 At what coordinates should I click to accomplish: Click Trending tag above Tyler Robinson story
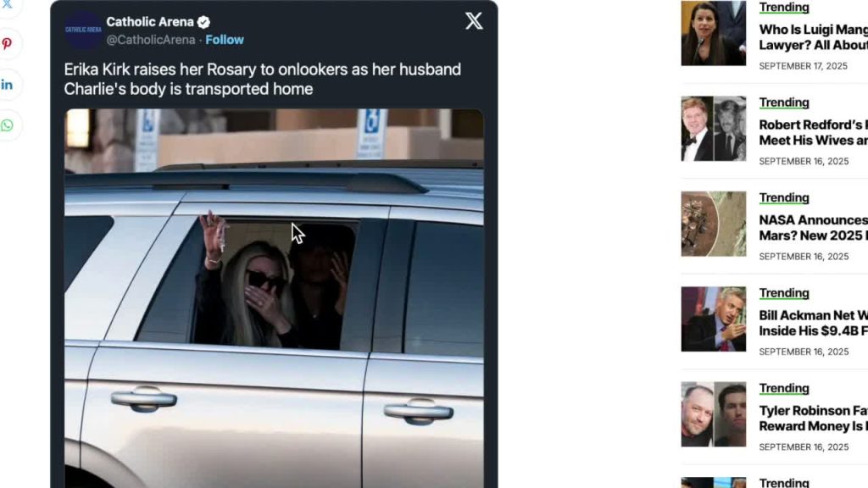point(784,388)
